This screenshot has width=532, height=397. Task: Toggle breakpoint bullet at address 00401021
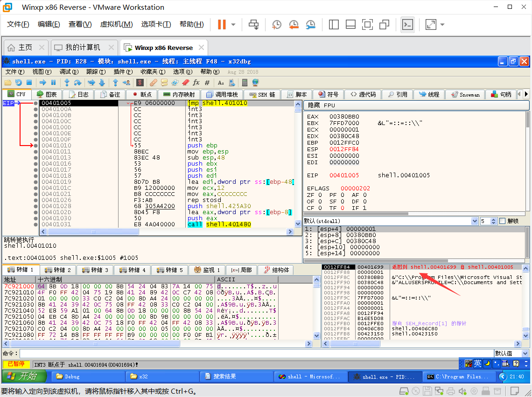click(x=35, y=194)
